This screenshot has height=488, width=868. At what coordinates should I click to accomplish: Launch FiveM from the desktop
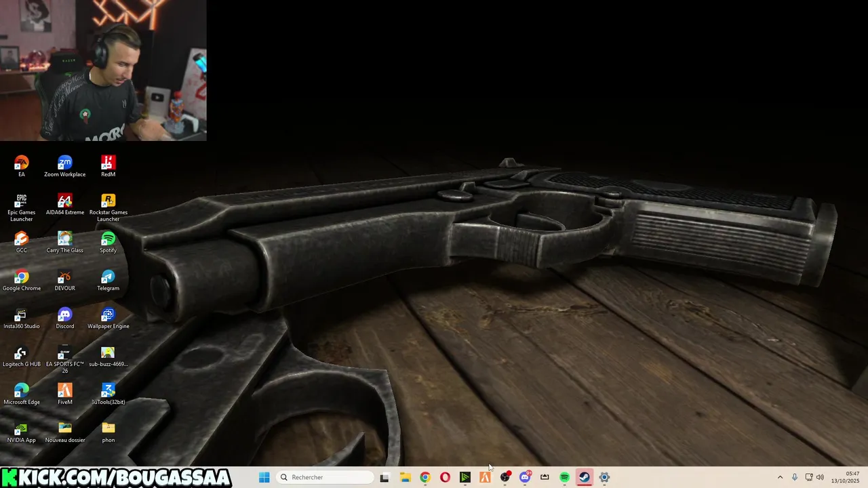[65, 394]
